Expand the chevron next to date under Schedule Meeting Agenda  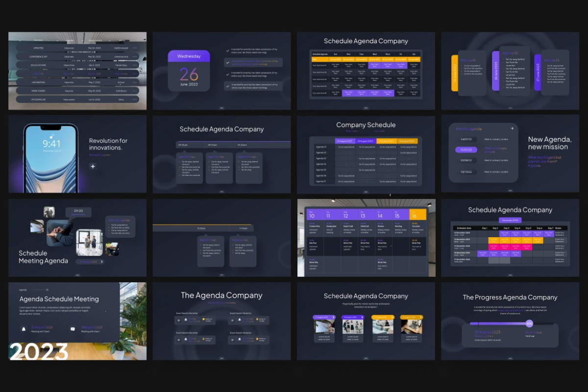102,262
